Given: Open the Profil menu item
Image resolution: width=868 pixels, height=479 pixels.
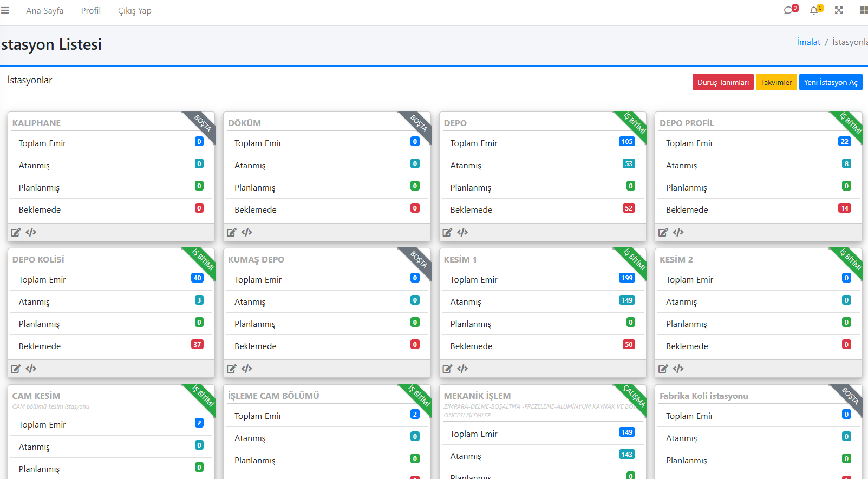Looking at the screenshot, I should coord(90,11).
